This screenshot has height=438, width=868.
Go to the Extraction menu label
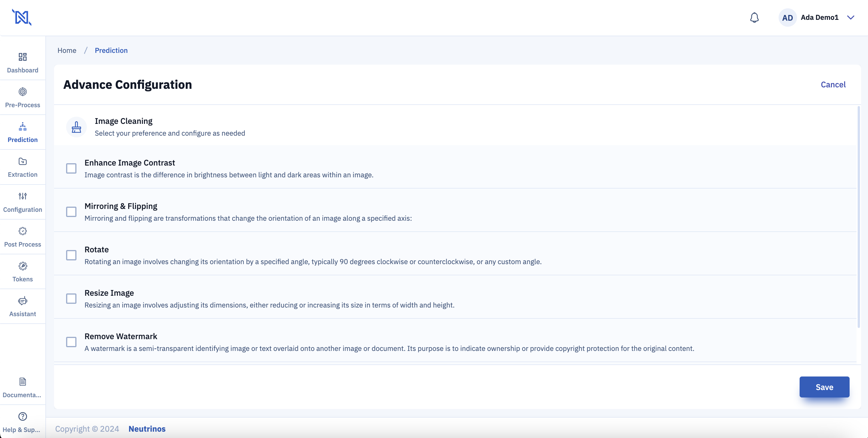[23, 174]
